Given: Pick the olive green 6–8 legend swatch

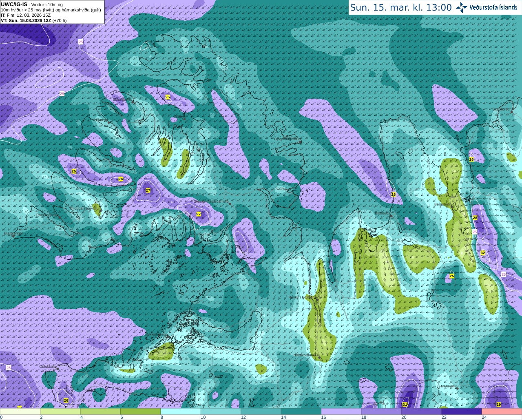Looking at the screenshot, I should pos(141,411).
